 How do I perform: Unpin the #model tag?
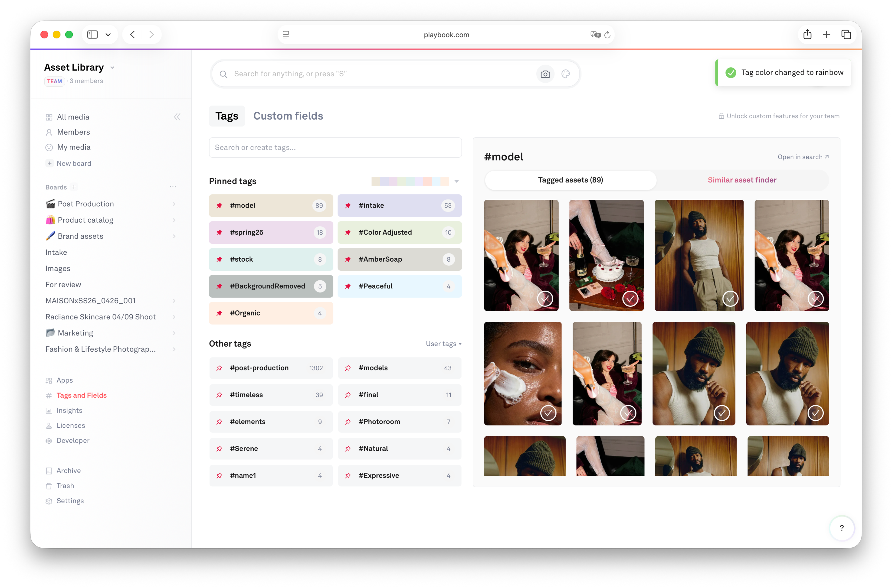click(219, 205)
